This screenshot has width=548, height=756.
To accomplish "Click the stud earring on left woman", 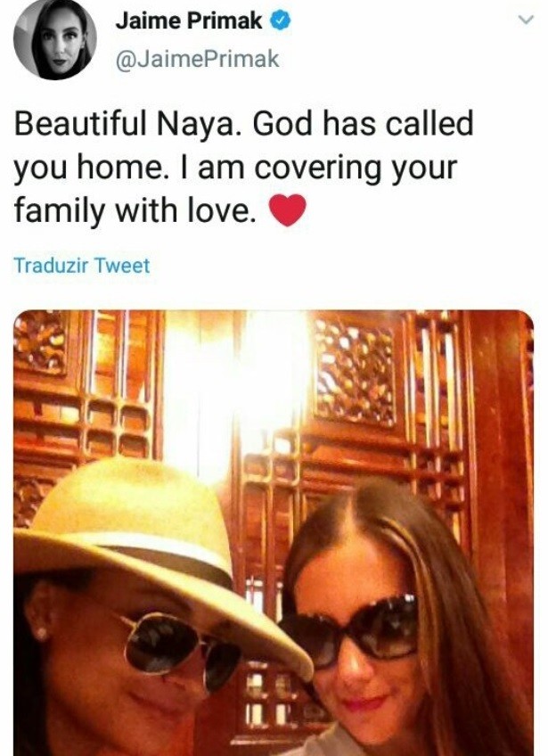I will [x=42, y=631].
